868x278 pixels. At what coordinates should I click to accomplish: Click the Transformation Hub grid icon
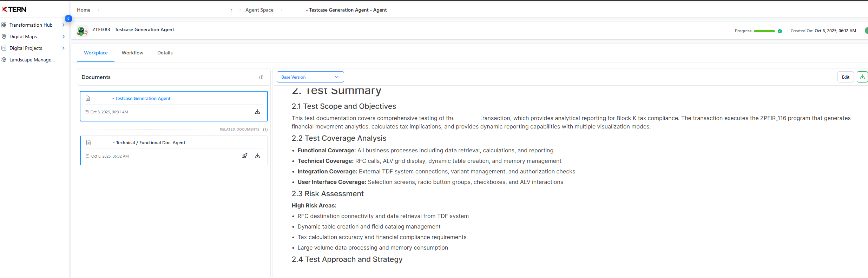click(4, 25)
